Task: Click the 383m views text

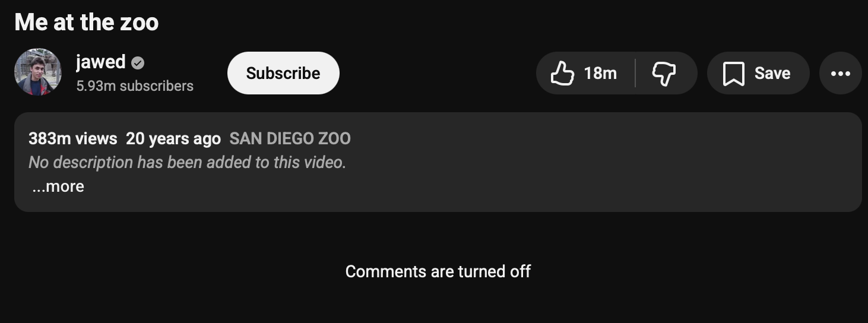Action: [x=73, y=139]
